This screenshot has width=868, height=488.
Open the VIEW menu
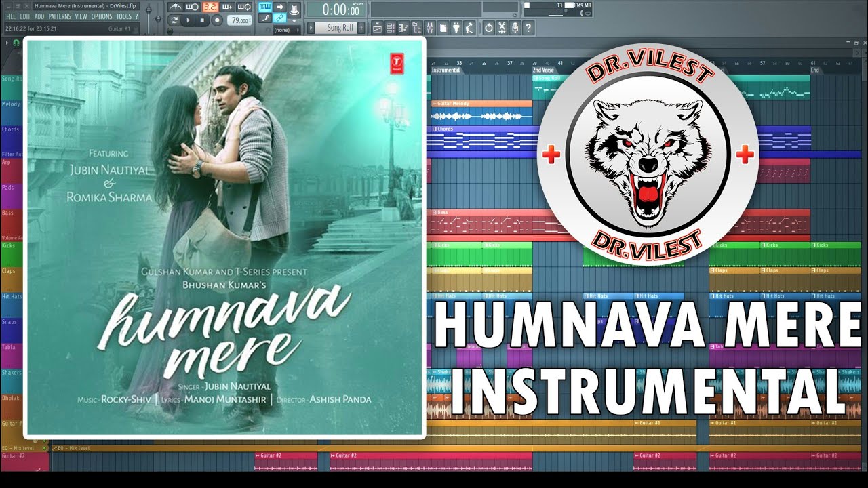click(81, 16)
